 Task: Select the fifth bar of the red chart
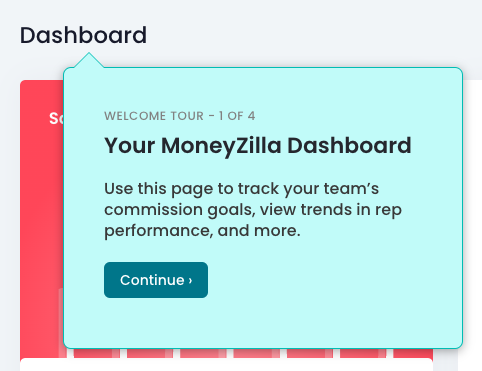tap(256, 353)
